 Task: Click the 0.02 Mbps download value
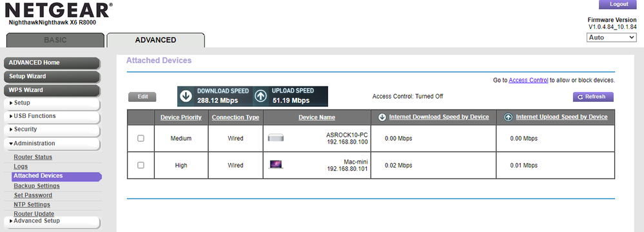(x=398, y=165)
